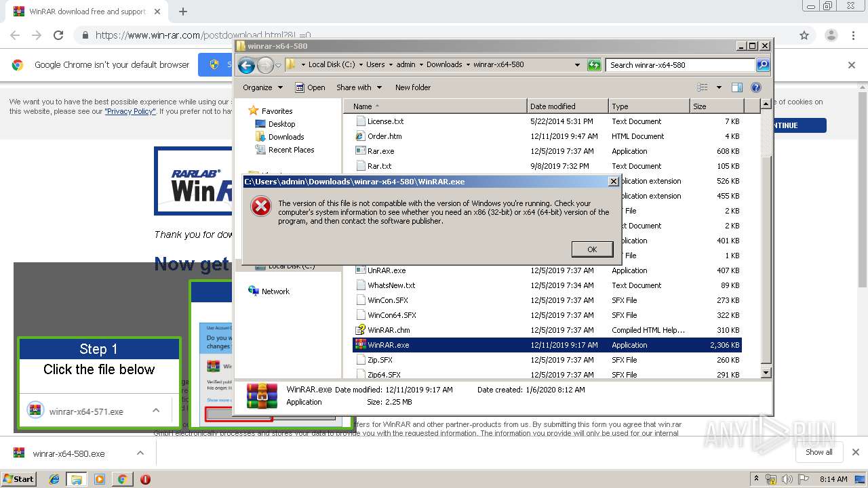This screenshot has height=488, width=868.
Task: Select Recent Places in navigation pane
Action: (285, 150)
